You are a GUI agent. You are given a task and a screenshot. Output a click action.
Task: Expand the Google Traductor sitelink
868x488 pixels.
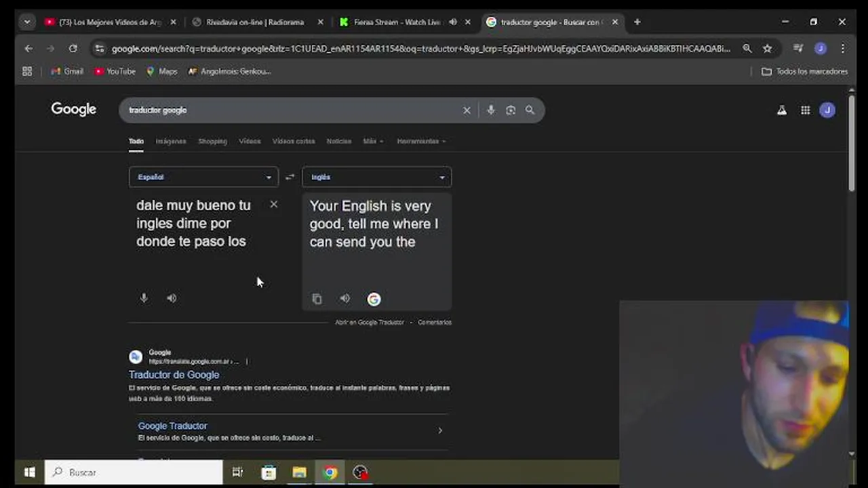point(440,430)
